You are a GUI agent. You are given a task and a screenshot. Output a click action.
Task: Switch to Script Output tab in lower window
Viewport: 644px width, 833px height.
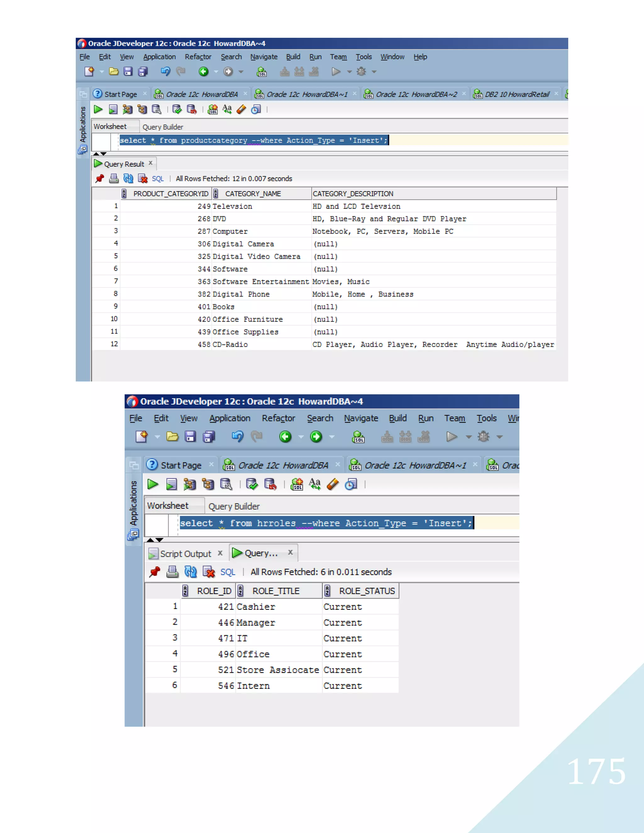(186, 554)
